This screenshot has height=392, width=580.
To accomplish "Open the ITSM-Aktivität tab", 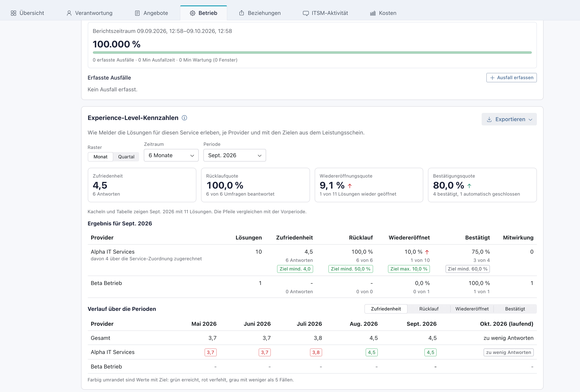I will 325,13.
